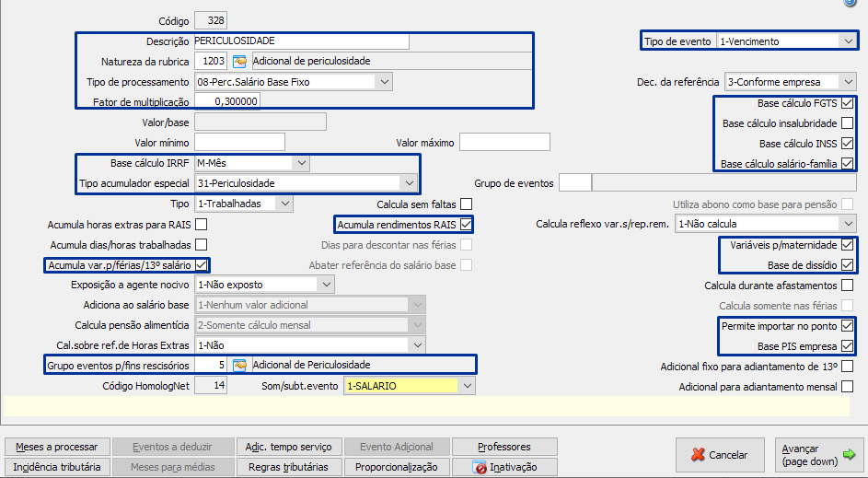The width and height of the screenshot is (868, 478).
Task: Click Incidência tributária button
Action: (56, 467)
